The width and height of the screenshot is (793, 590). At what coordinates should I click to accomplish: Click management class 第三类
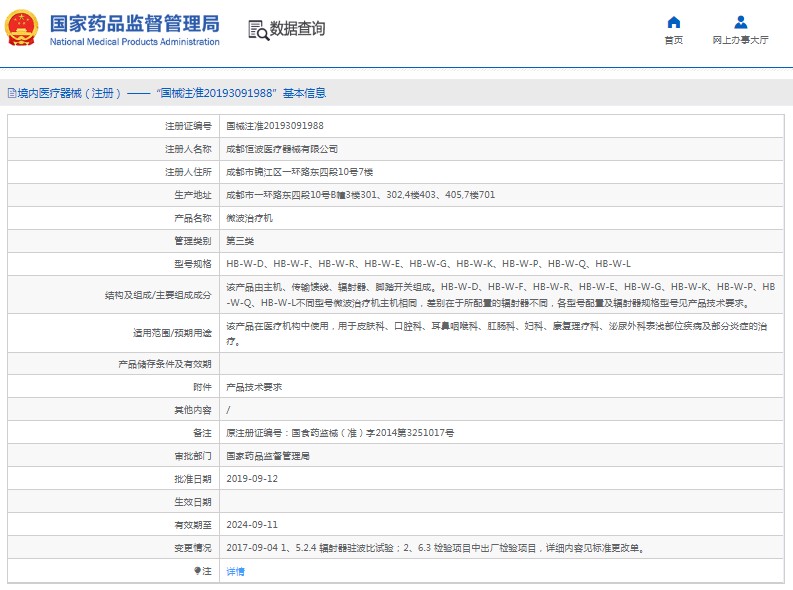[240, 241]
